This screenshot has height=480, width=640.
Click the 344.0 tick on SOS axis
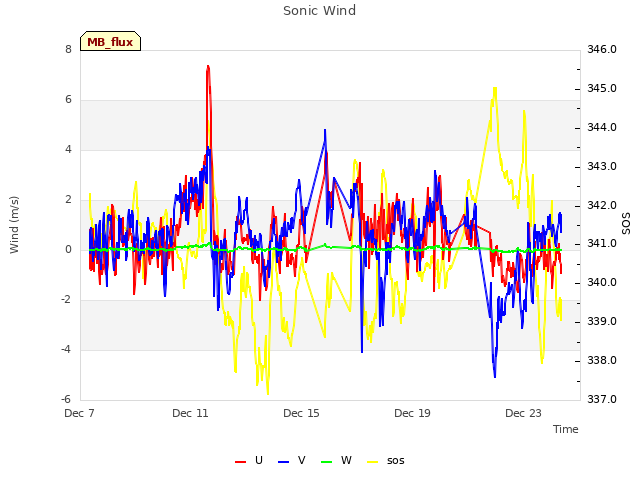tap(602, 127)
